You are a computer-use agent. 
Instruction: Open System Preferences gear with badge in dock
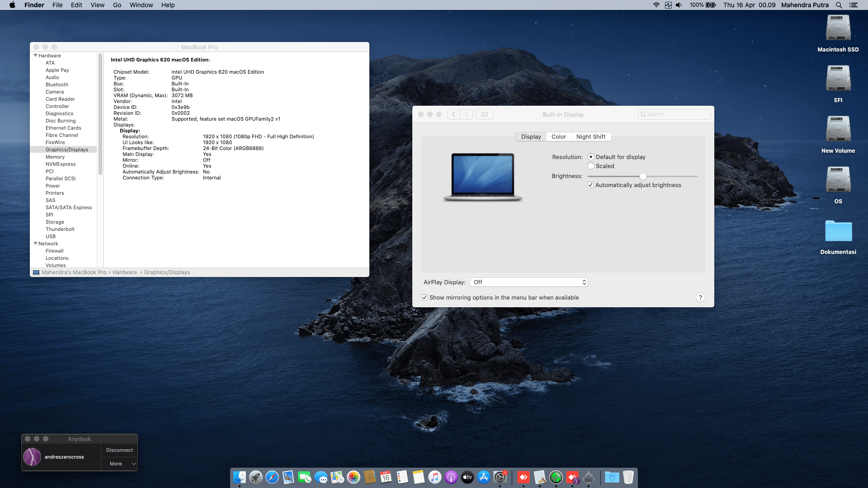(x=500, y=477)
